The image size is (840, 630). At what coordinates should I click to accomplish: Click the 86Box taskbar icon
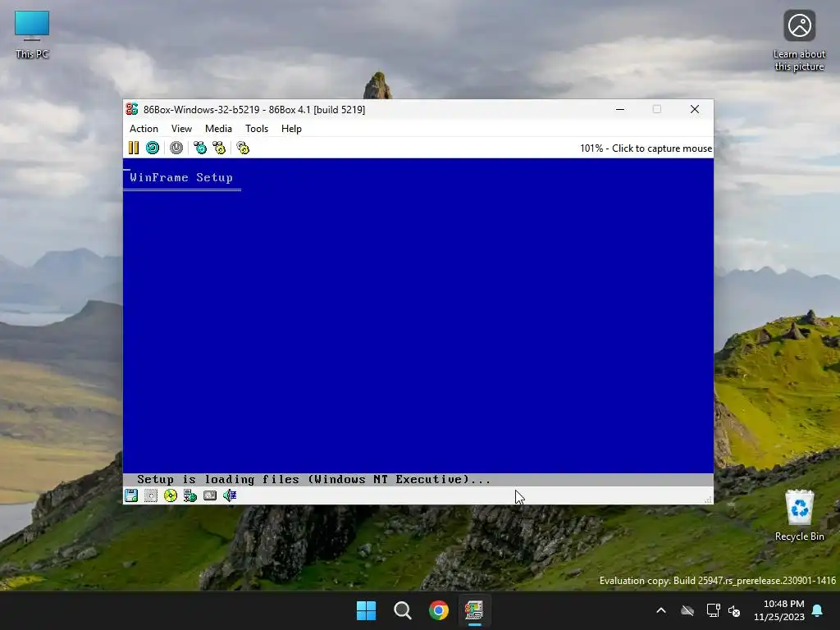click(474, 610)
